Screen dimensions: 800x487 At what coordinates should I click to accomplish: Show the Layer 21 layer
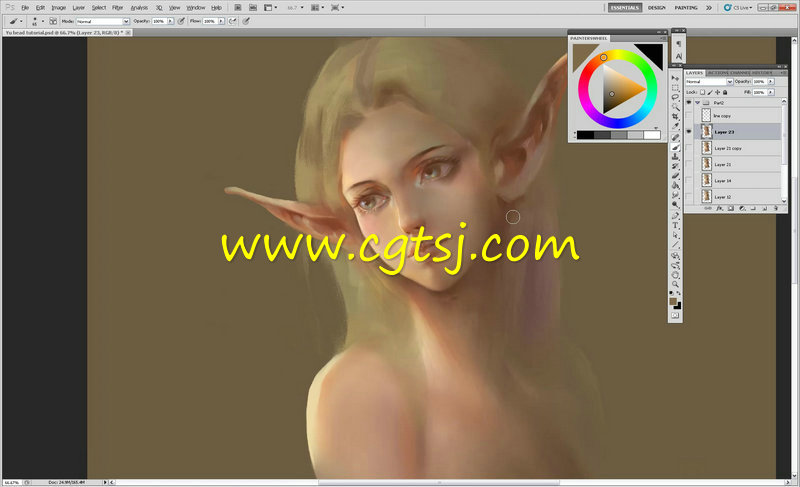tap(689, 164)
